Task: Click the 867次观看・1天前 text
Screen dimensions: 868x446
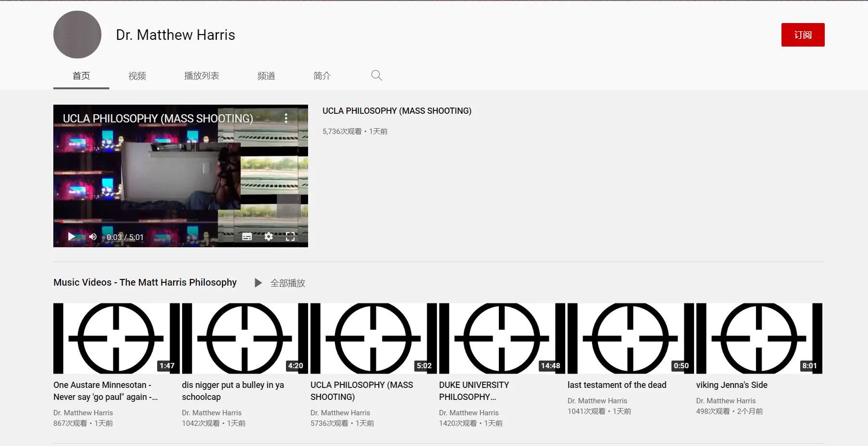Action: [83, 423]
